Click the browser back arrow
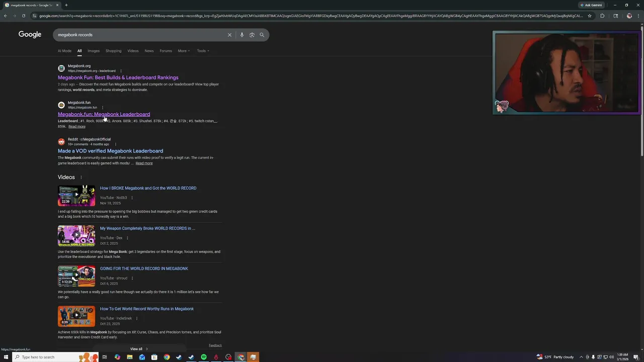The image size is (644, 362). pyautogui.click(x=6, y=16)
